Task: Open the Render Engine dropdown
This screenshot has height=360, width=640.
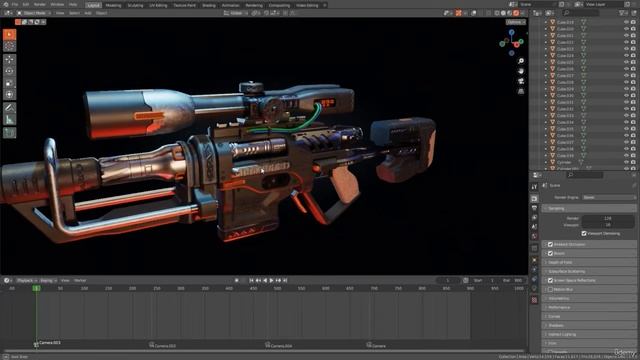Action: tap(609, 198)
